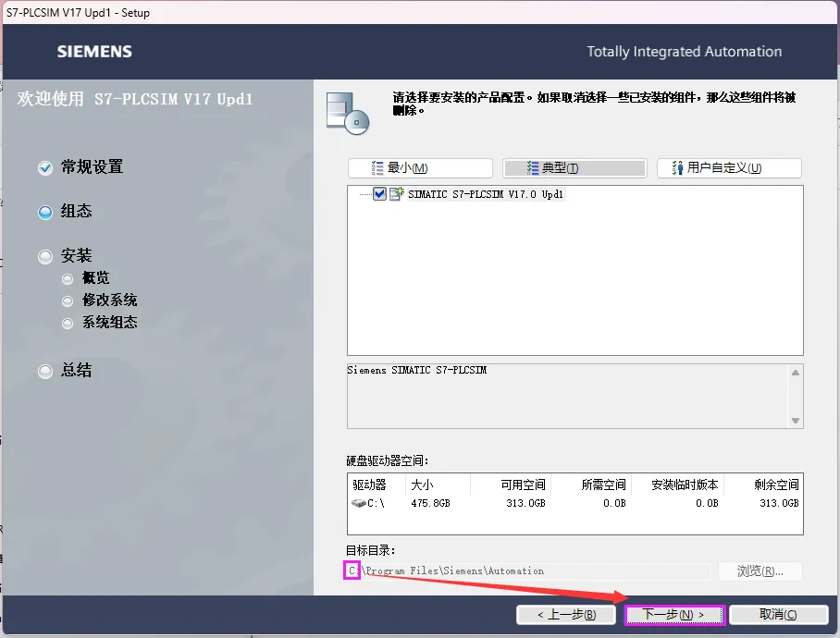The height and width of the screenshot is (638, 840).
Task: Click the 修改系统 sub-step indicator
Action: click(x=68, y=301)
